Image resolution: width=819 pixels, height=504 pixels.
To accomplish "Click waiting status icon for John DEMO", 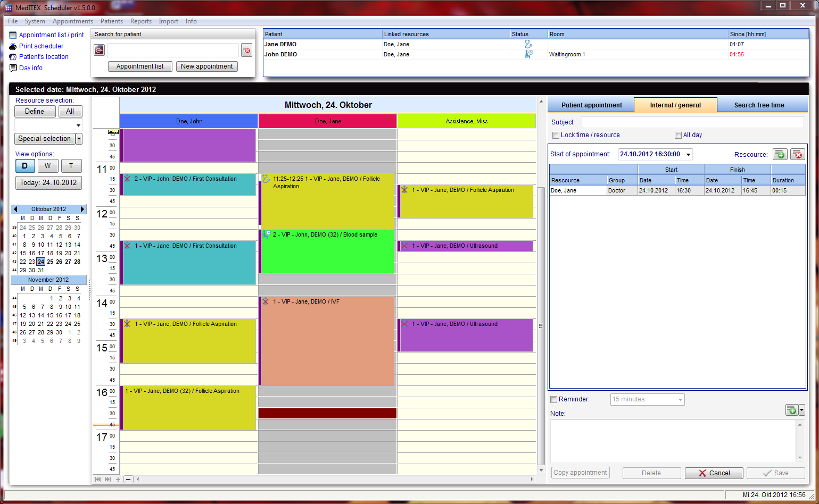I will [528, 54].
